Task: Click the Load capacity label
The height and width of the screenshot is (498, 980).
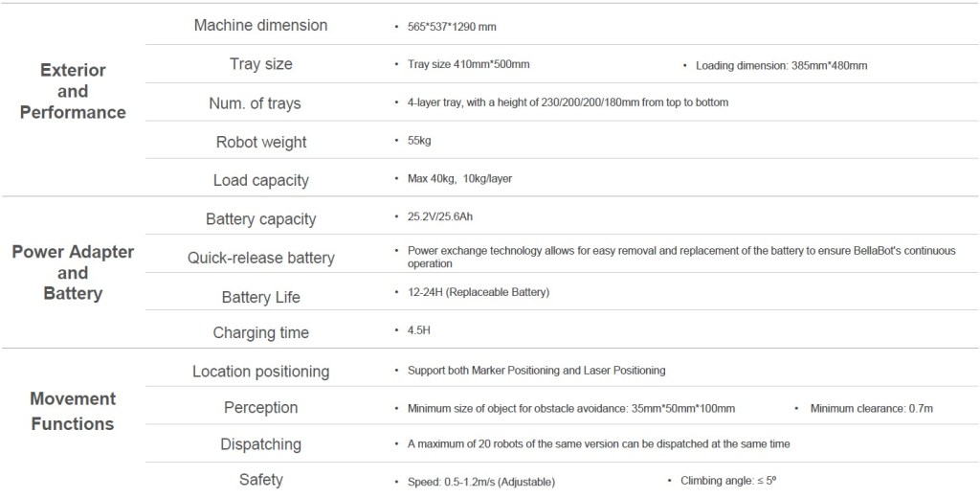Action: [260, 180]
